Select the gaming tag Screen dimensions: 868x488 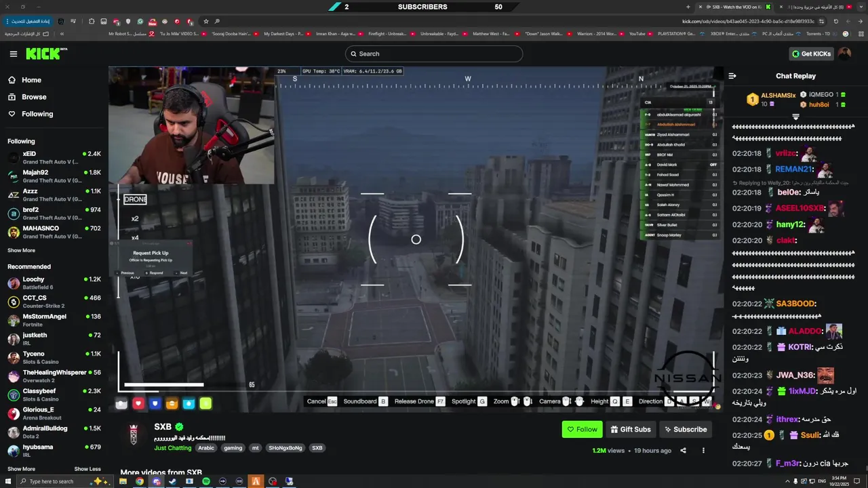233,448
